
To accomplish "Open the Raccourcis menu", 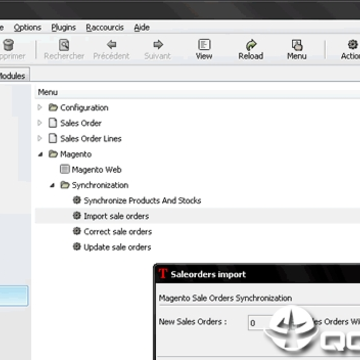I will 105,28.
